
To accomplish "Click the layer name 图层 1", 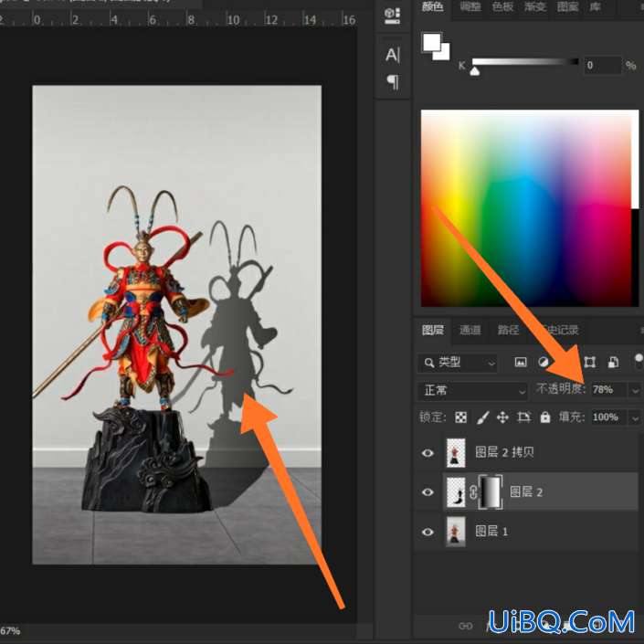I will point(491,532).
